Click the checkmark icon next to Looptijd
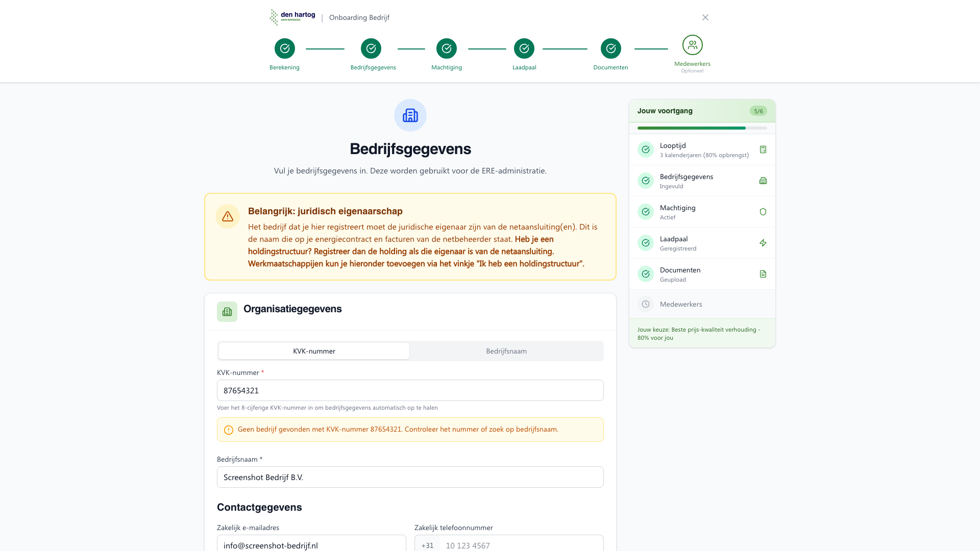Viewport: 980px width, 551px height. pyautogui.click(x=646, y=149)
